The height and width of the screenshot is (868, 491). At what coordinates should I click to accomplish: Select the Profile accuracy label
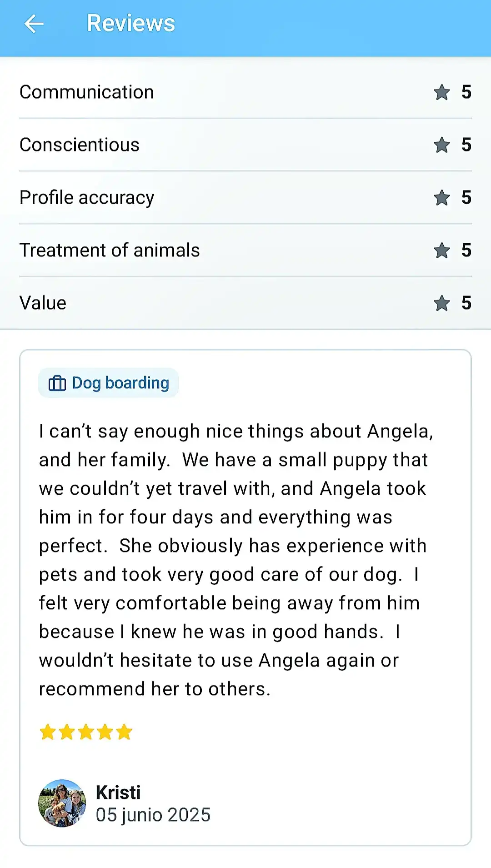(x=87, y=198)
